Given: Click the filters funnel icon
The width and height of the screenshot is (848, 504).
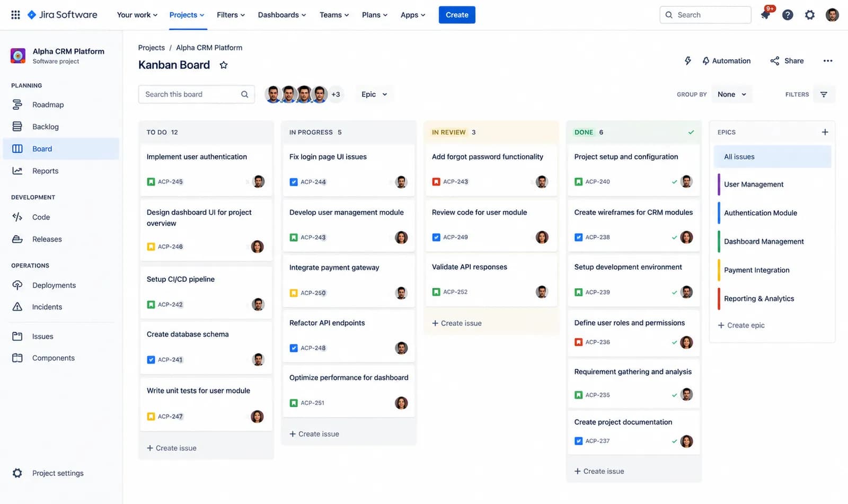Looking at the screenshot, I should click(824, 94).
